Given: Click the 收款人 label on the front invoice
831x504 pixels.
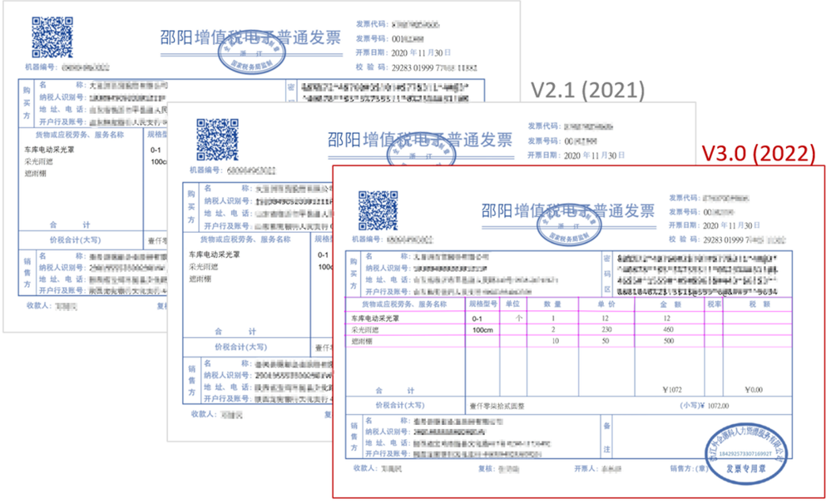Looking at the screenshot, I should [365, 468].
